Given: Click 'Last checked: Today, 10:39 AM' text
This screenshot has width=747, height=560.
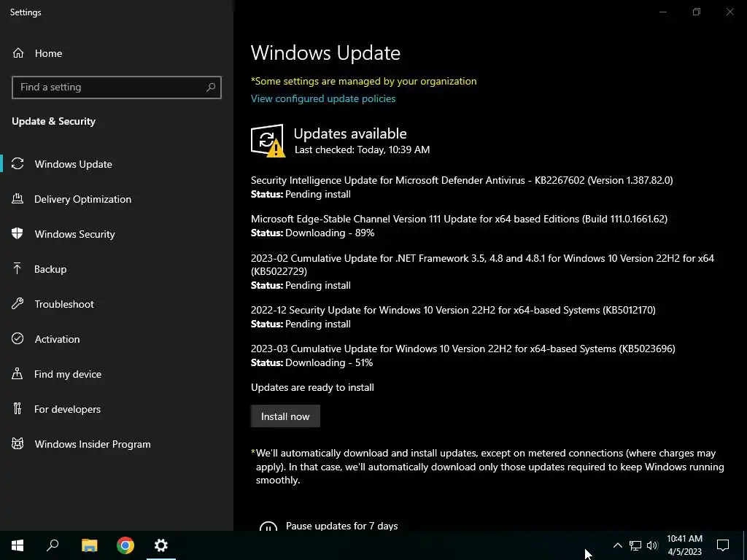Looking at the screenshot, I should tap(362, 149).
